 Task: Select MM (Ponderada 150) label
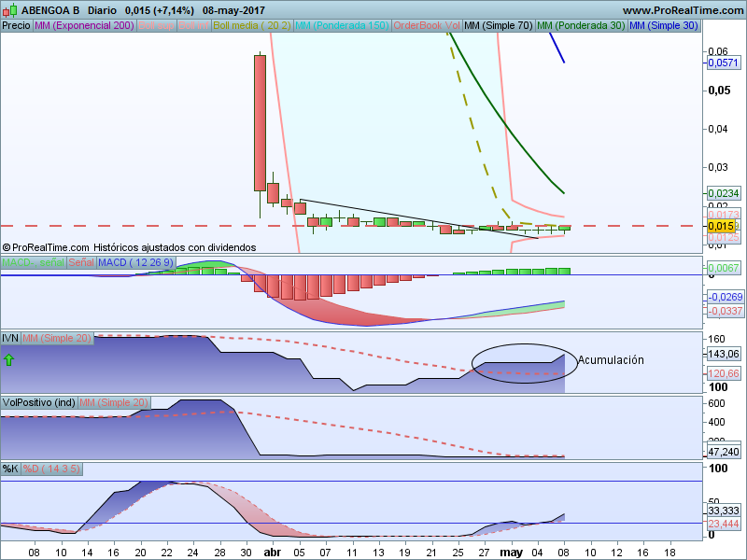click(x=342, y=25)
